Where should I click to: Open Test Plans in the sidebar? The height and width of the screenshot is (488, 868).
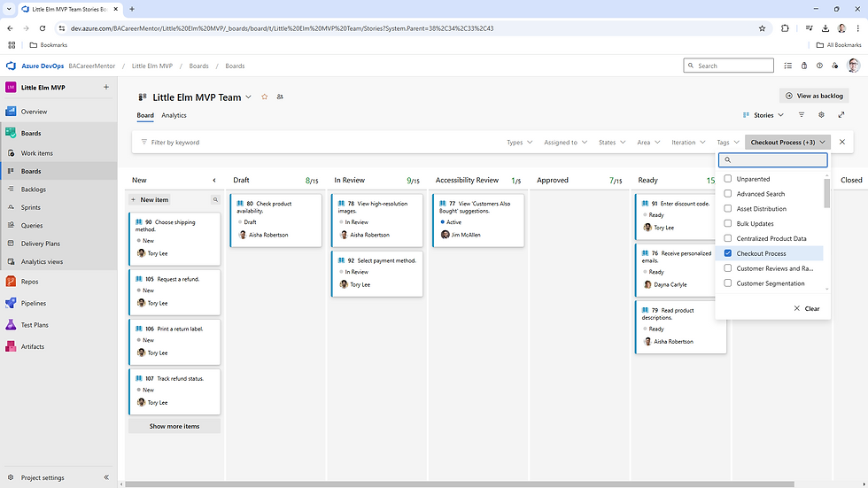tap(35, 325)
